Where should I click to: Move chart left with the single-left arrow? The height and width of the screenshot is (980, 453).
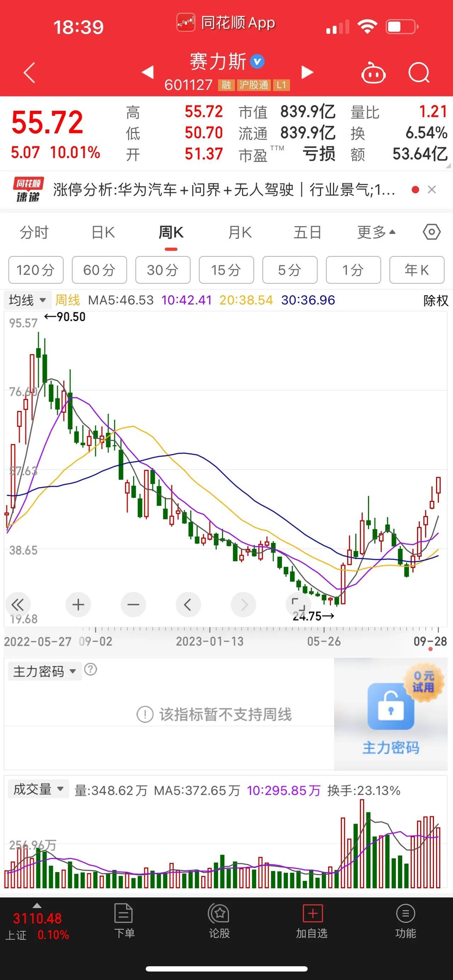pos(188,604)
